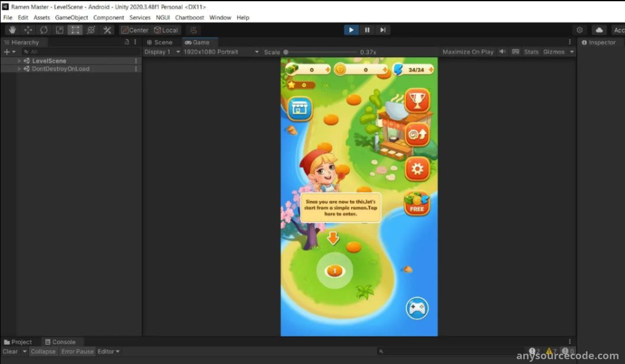The image size is (625, 364).
Task: Toggle Maximize On Play
Action: (x=468, y=52)
